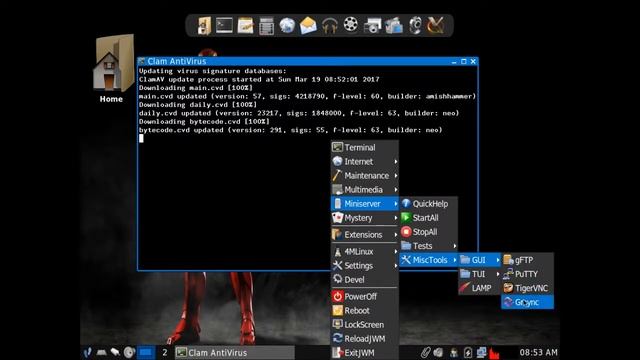The image size is (640, 360).
Task: Select the MiscTools submenu entry
Action: 429,260
